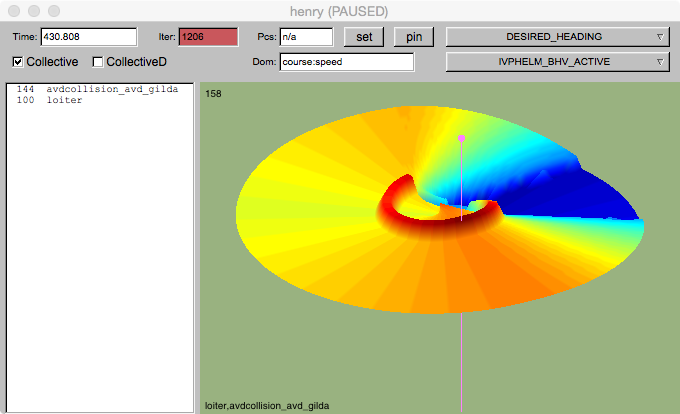The width and height of the screenshot is (680, 414).
Task: Uncheck the Collective checkbox
Action: pos(19,62)
